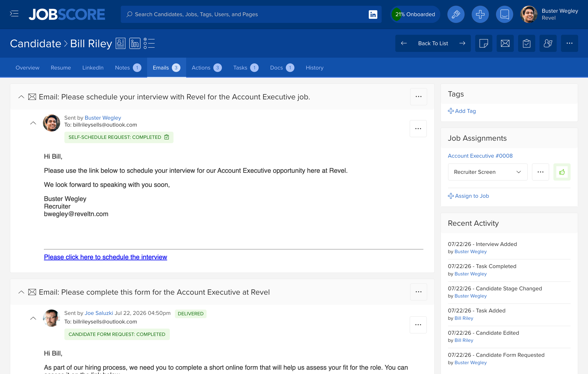Open the hammer tools icon
The width and height of the screenshot is (588, 374).
coord(456,14)
